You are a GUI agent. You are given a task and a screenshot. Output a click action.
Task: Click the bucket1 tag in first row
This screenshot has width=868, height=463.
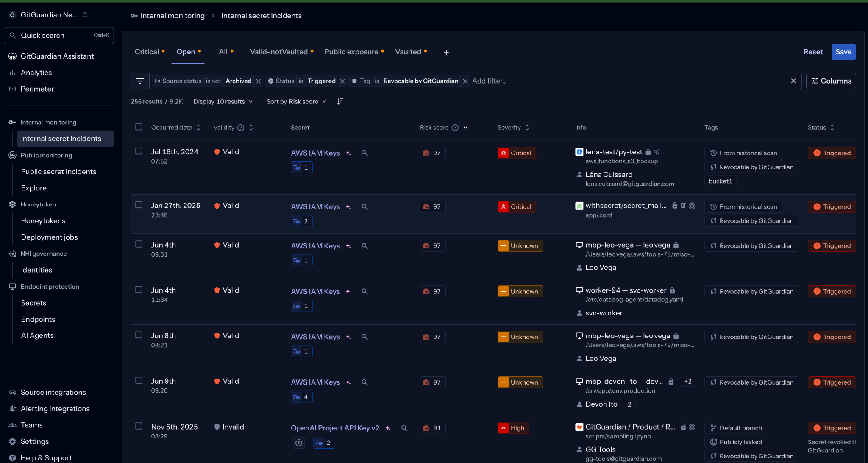[x=720, y=181]
